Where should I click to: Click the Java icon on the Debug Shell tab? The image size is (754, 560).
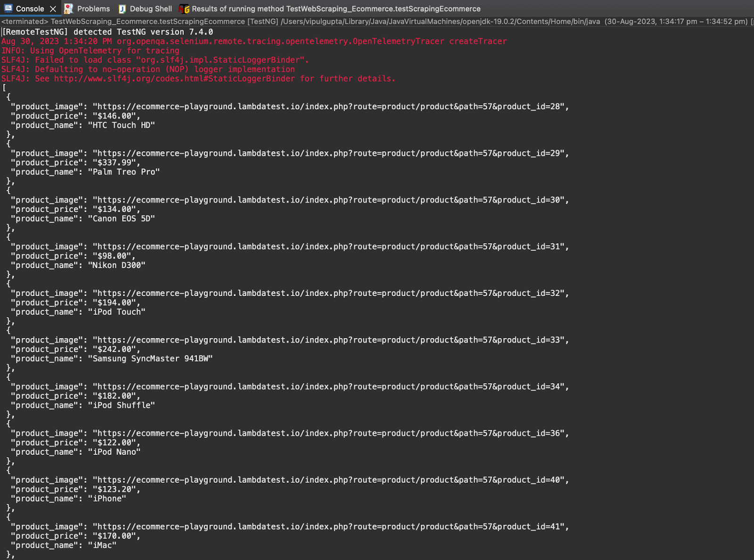point(122,8)
